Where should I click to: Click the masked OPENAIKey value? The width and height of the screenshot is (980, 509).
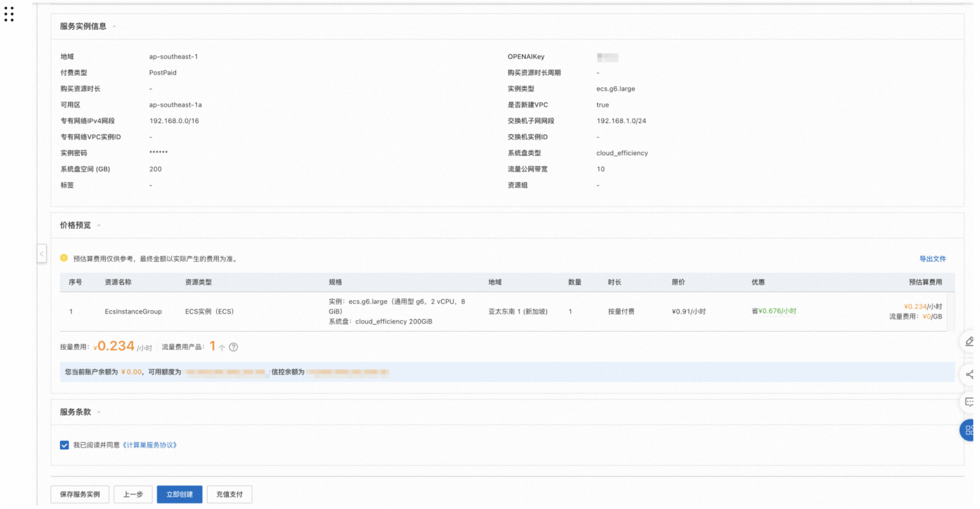[x=607, y=57]
